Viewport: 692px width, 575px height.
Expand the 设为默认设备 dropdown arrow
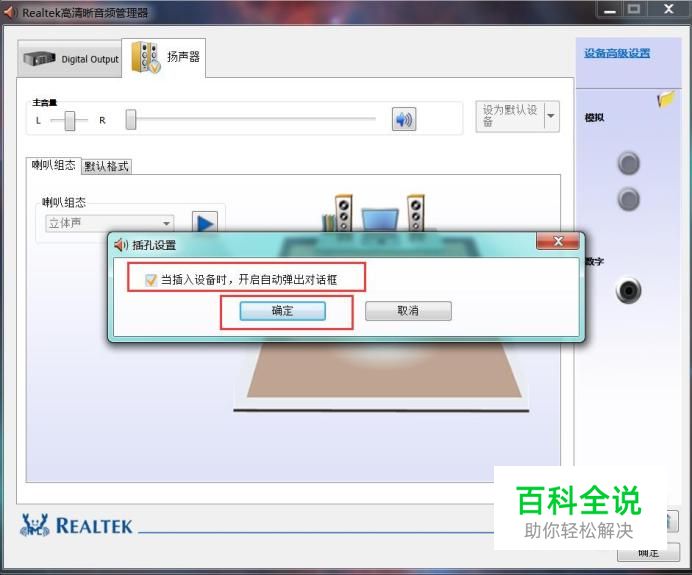552,116
